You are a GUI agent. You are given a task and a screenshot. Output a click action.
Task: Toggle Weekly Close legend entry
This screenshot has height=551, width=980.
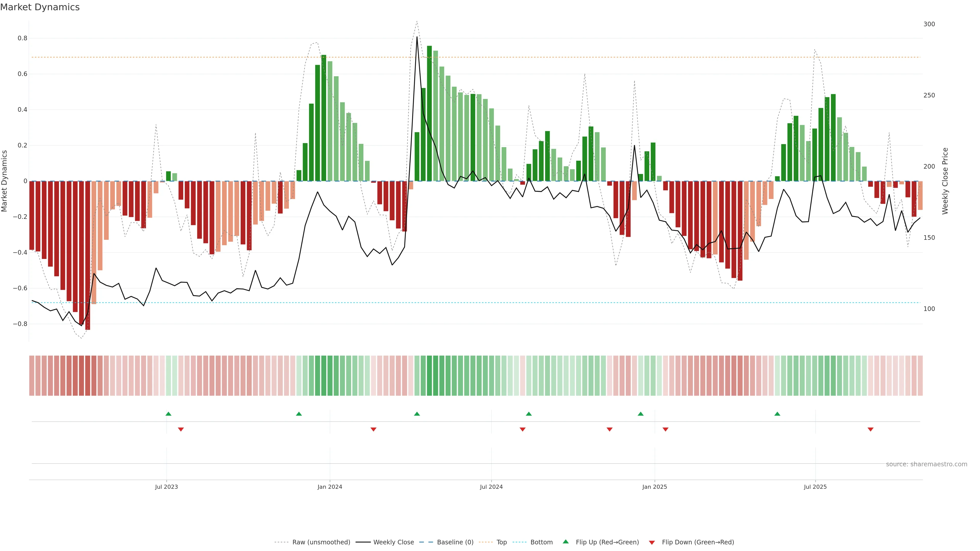393,542
